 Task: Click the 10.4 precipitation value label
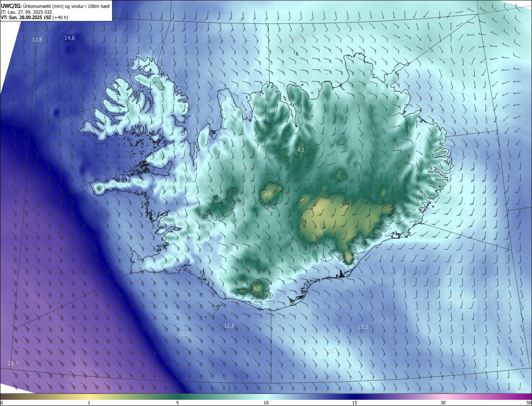(457, 299)
